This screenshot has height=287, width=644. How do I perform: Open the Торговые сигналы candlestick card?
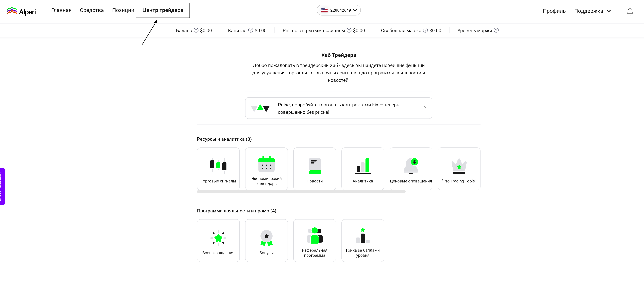pyautogui.click(x=218, y=169)
